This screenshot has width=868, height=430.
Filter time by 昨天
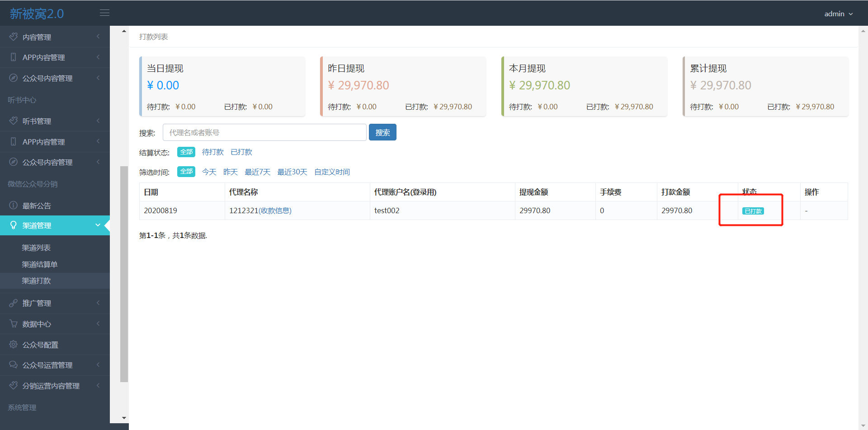point(231,172)
